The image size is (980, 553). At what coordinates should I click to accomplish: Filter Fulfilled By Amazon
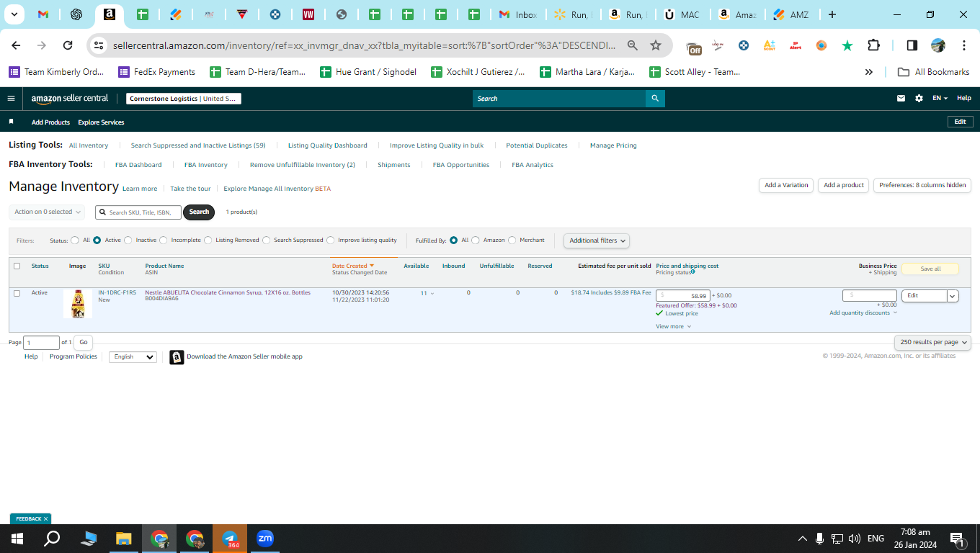(x=476, y=240)
